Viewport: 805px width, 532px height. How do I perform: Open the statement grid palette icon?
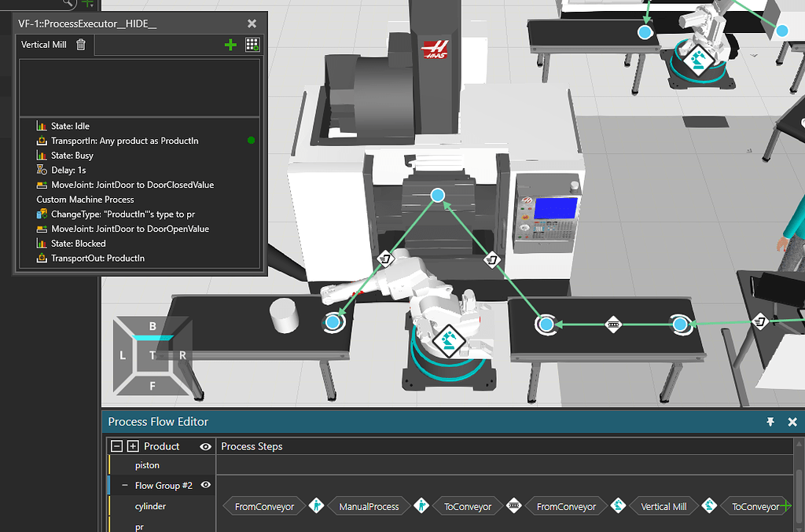pos(252,45)
